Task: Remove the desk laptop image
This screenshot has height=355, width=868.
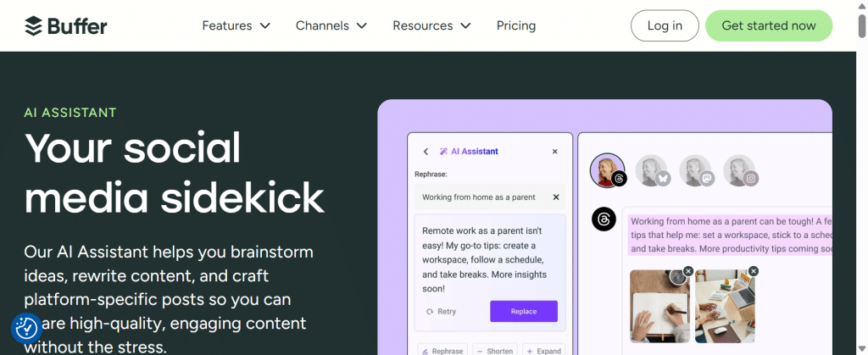Action: [x=754, y=271]
